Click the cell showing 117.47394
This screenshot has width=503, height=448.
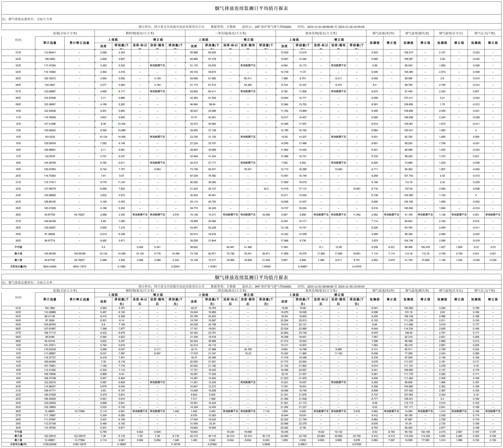pyautogui.click(x=50, y=66)
